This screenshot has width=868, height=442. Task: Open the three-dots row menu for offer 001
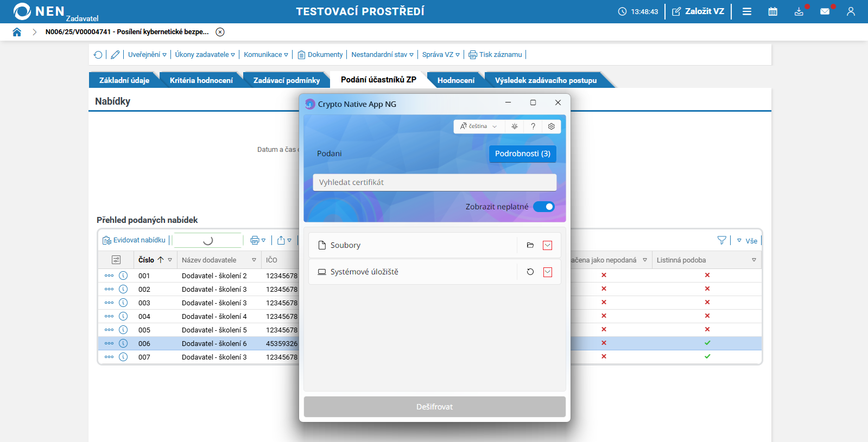click(109, 276)
